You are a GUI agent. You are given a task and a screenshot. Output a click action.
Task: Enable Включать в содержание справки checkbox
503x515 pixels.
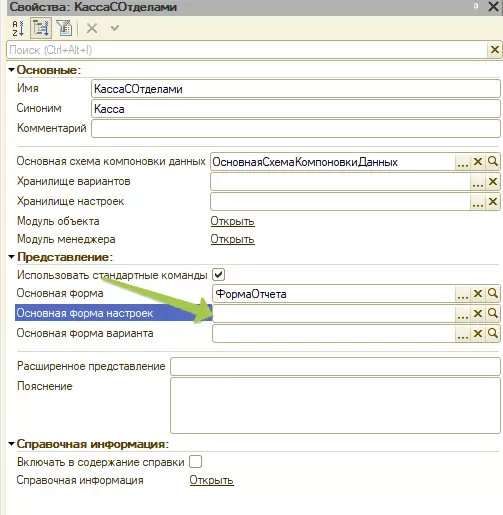[195, 462]
